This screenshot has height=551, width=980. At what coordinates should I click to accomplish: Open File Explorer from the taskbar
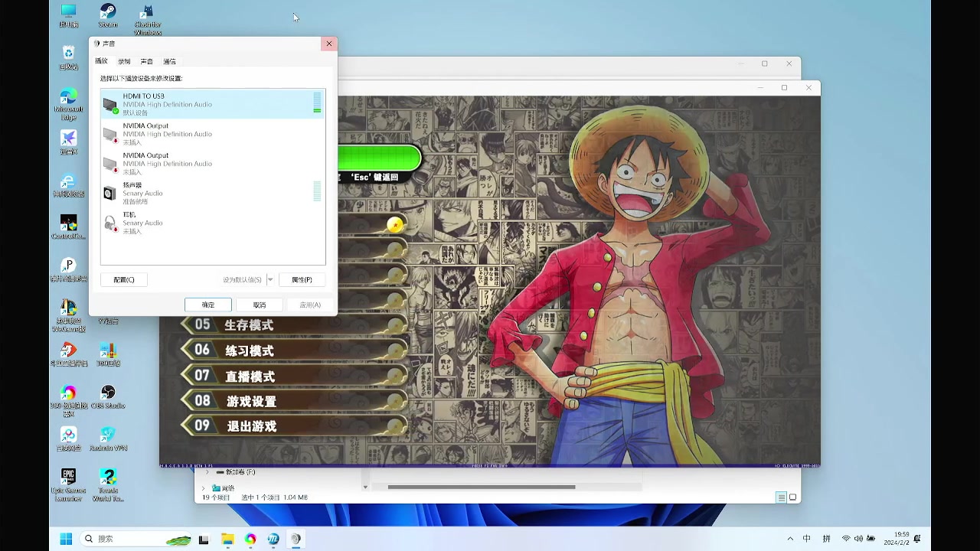click(x=227, y=539)
